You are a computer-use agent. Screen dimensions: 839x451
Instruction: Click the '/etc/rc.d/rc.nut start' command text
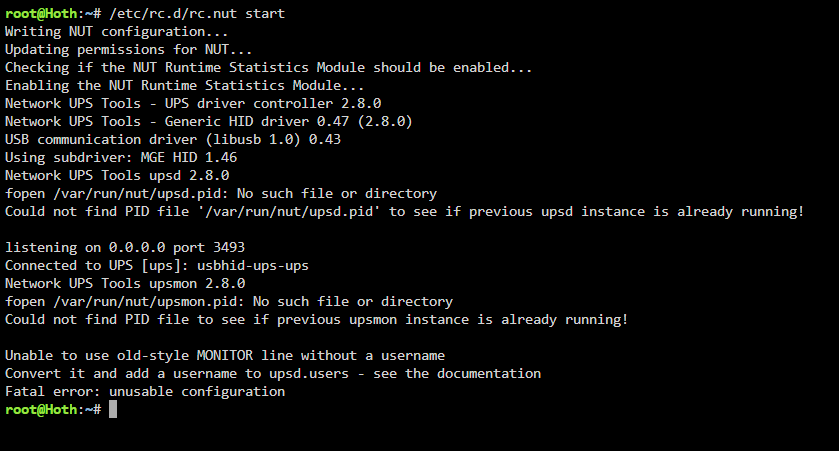coord(197,13)
